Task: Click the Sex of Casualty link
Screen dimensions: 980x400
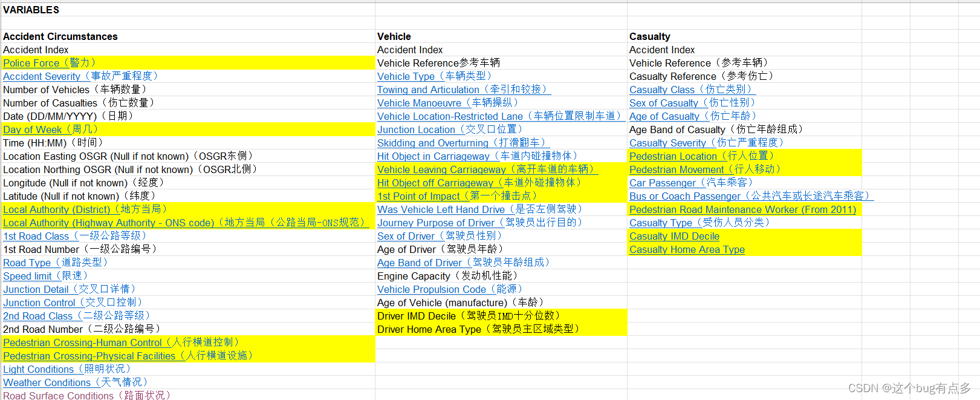Action: (x=693, y=103)
